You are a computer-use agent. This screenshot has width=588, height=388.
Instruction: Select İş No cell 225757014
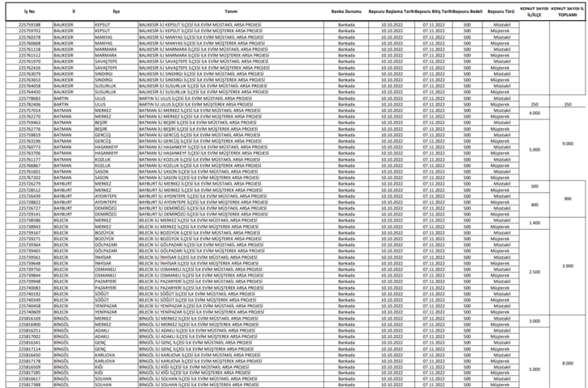click(x=29, y=111)
